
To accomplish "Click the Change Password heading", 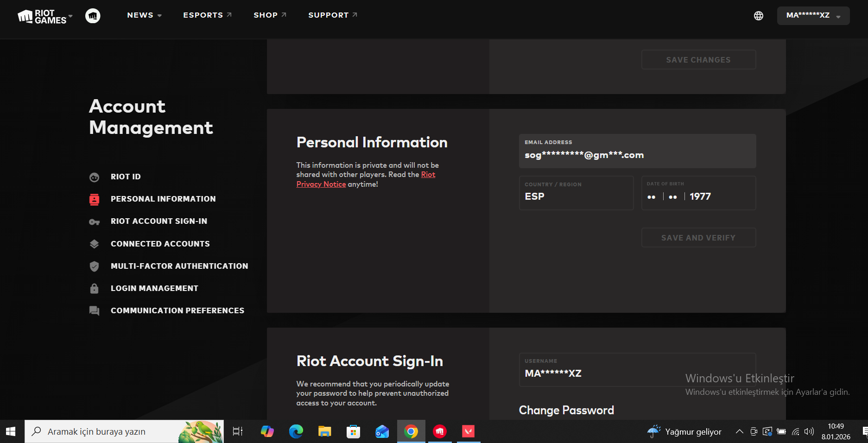I will pyautogui.click(x=566, y=411).
